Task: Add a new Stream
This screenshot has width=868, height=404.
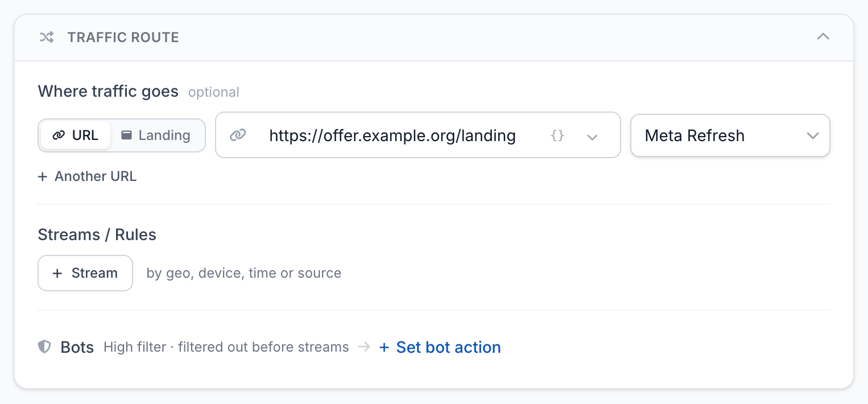Action: 85,273
